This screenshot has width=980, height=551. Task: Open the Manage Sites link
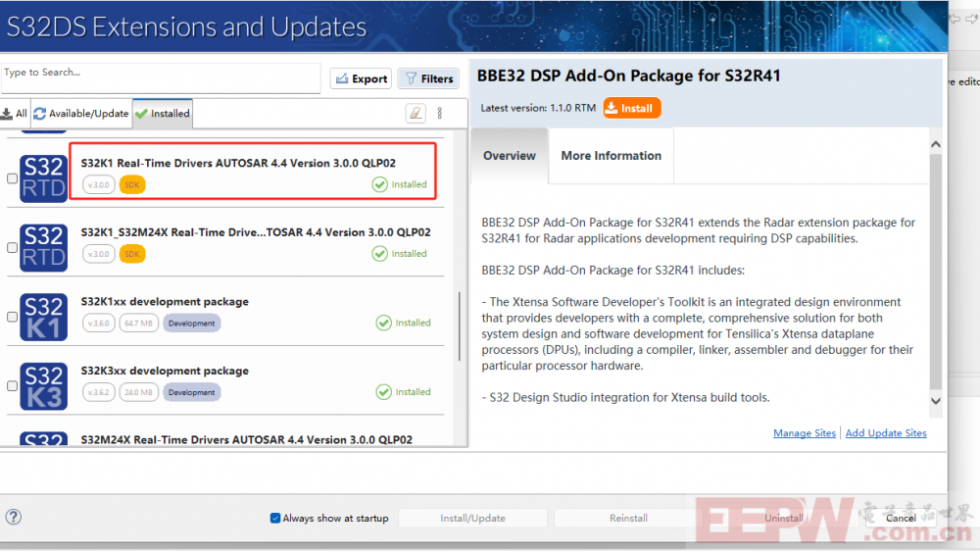click(x=805, y=432)
